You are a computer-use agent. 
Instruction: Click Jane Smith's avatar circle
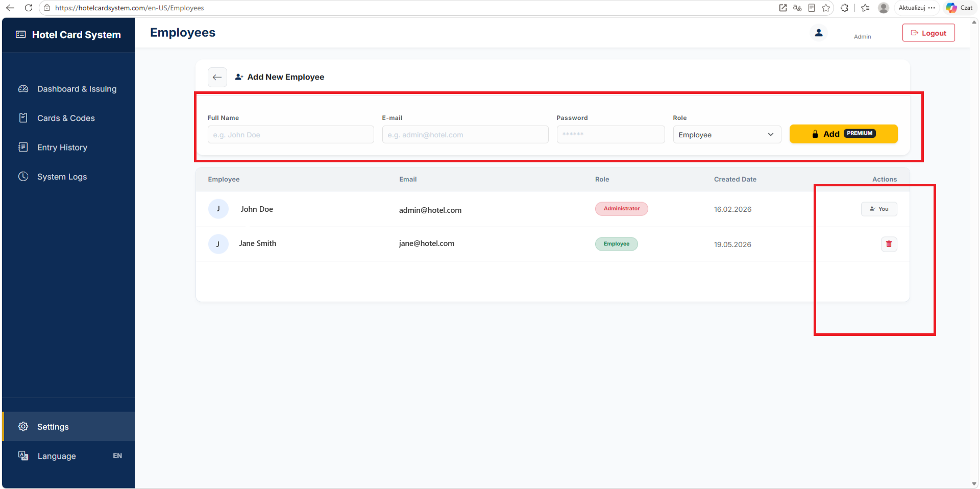point(218,244)
